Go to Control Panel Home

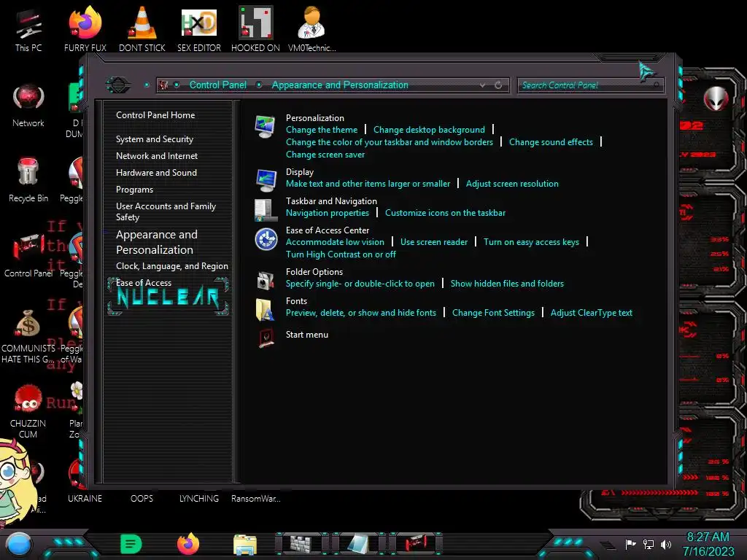(155, 114)
